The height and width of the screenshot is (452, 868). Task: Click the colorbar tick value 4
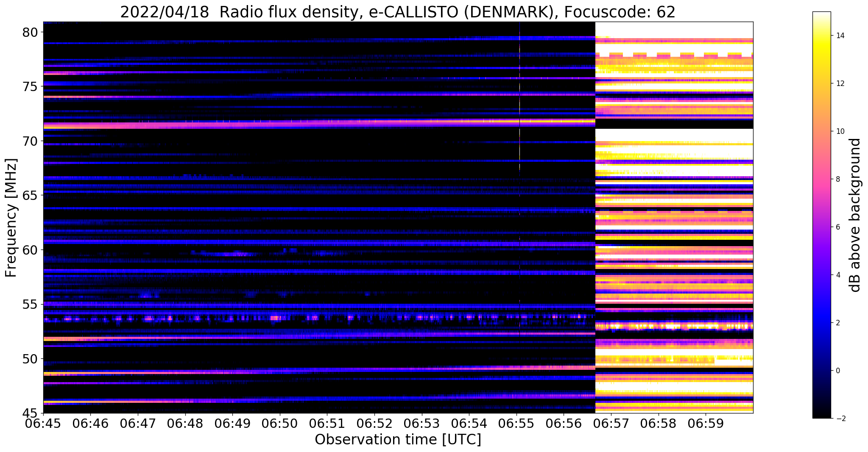838,275
